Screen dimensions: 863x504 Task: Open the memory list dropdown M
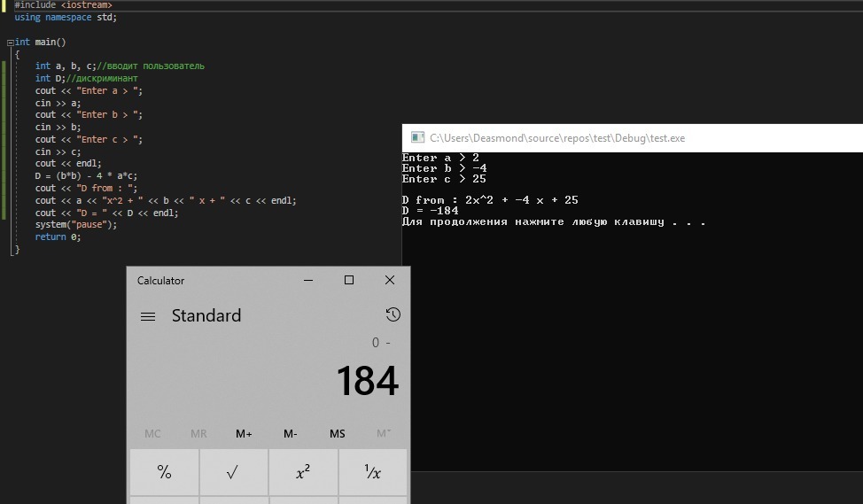(x=384, y=433)
